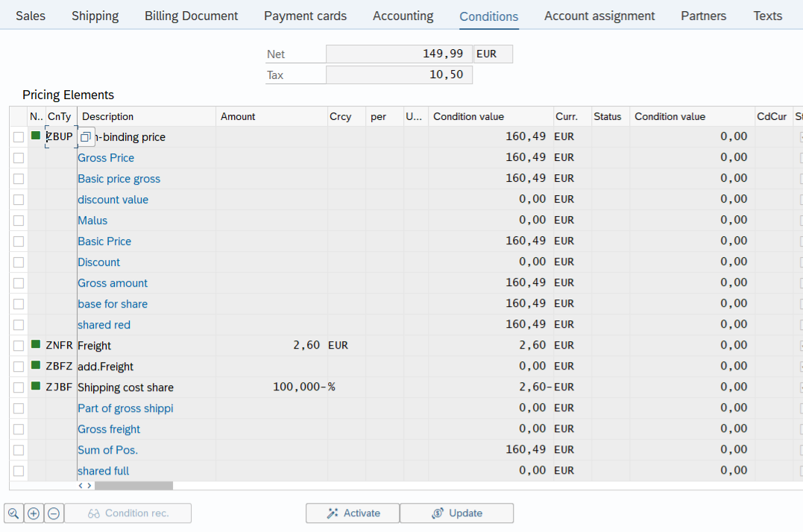Open the Payment cards tab
The image size is (803, 532).
pos(305,16)
